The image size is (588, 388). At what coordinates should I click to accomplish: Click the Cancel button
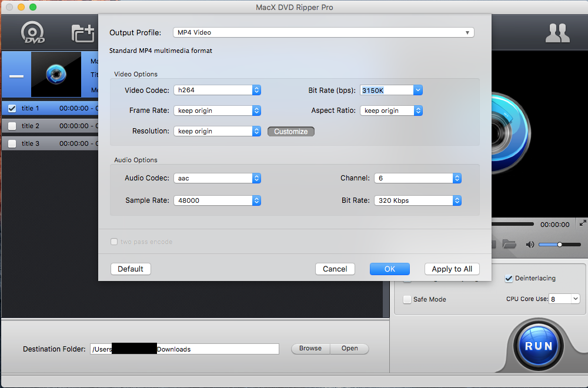click(335, 269)
